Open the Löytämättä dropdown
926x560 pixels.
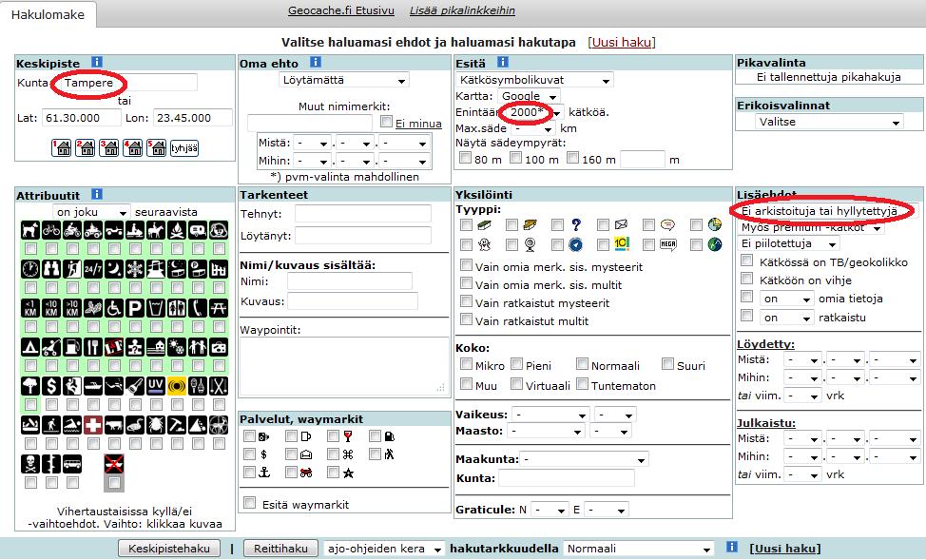coord(343,80)
